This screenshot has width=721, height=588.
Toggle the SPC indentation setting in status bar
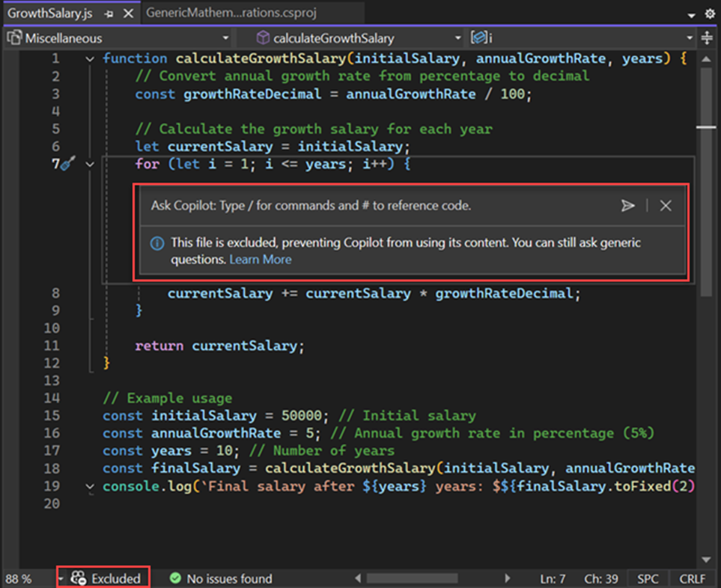tap(648, 578)
